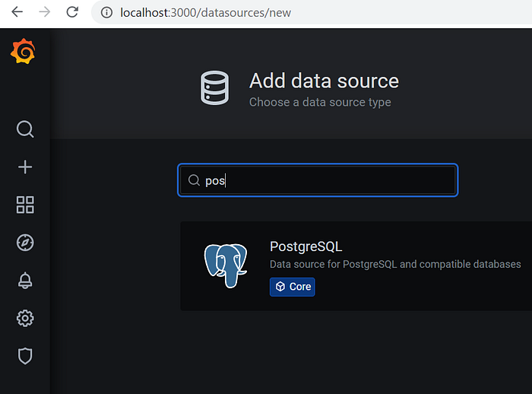Open the Server Admin shield icon

25,356
